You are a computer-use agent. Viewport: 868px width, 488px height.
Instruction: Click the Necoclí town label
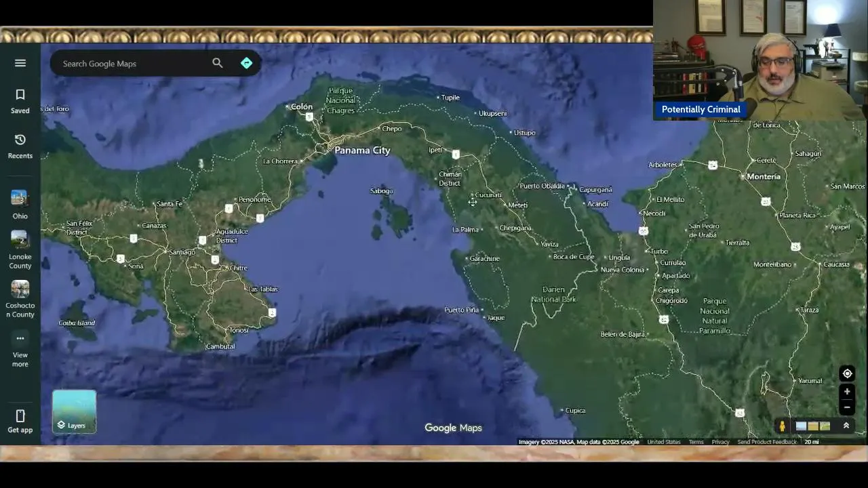point(654,213)
